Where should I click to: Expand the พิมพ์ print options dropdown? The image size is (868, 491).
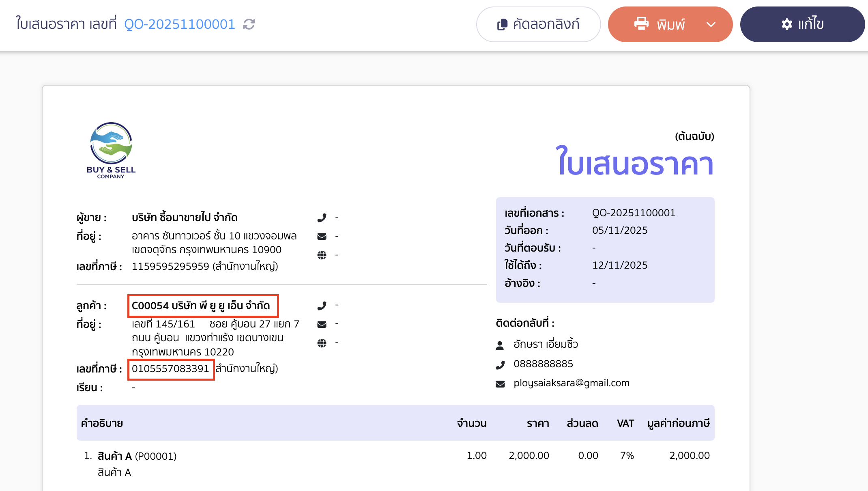(x=711, y=24)
